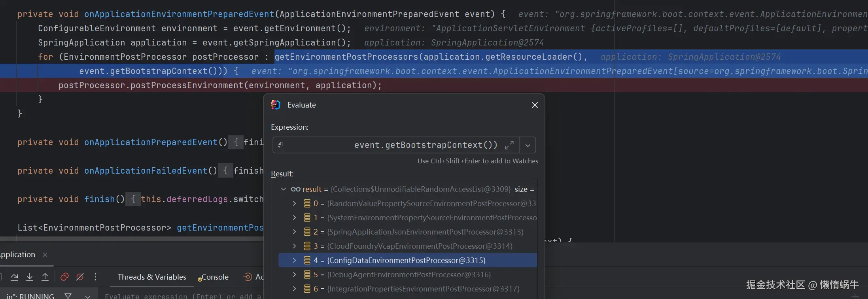868x299 pixels.
Task: Expand the RandomValuePropertySource list item 0
Action: 294,203
